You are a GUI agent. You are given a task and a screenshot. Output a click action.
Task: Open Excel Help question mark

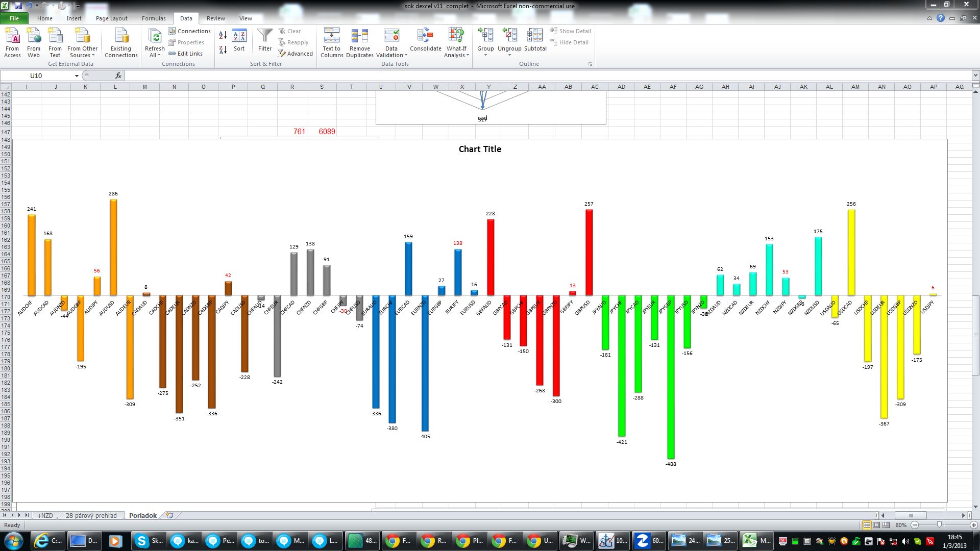point(940,18)
